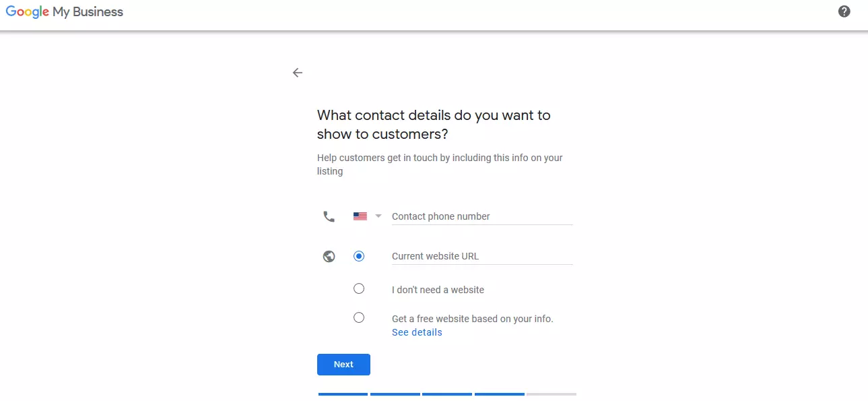Expand the country code dropdown arrow

[x=378, y=216]
